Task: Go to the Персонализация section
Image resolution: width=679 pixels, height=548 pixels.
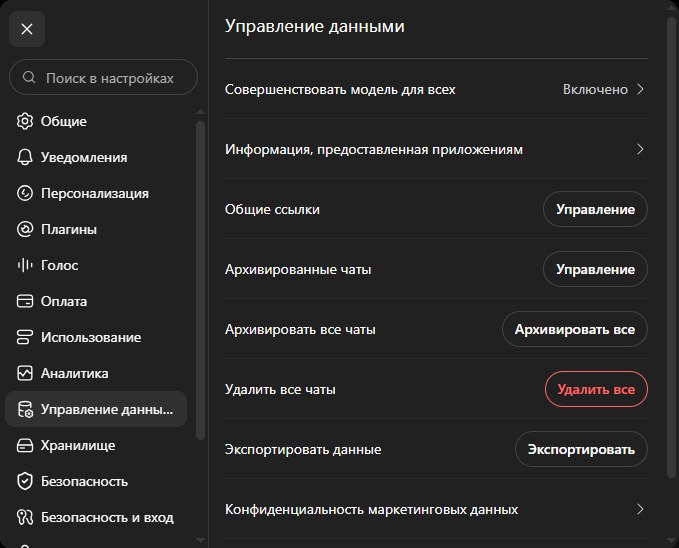Action: pyautogui.click(x=96, y=193)
